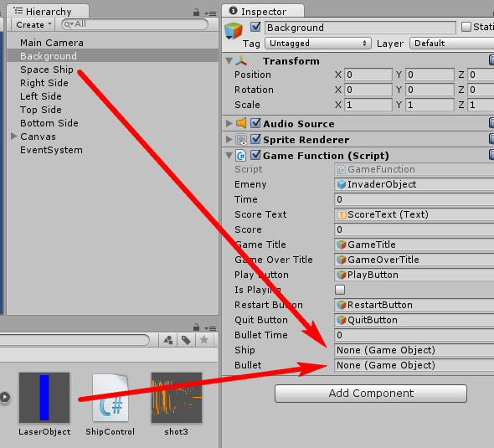Open the Project panel options menu icon
This screenshot has width=494, height=448.
point(210,328)
